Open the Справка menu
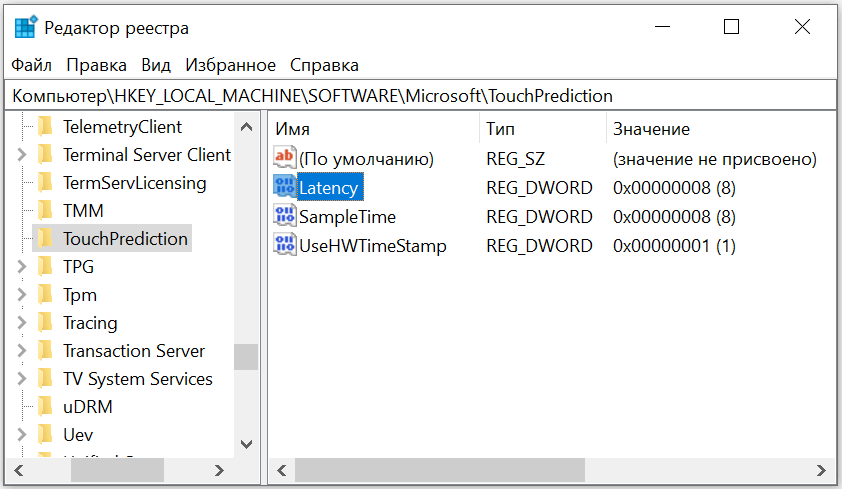 [324, 65]
